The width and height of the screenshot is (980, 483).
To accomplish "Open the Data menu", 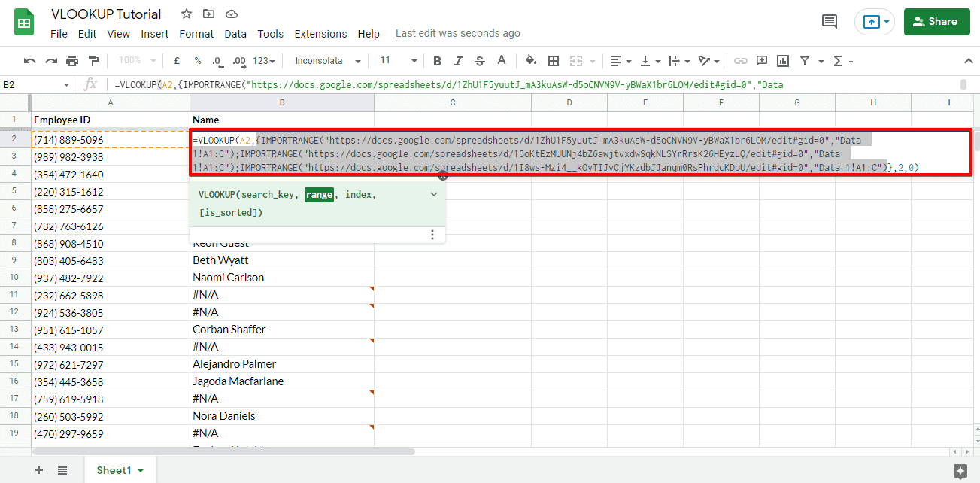I will point(235,33).
